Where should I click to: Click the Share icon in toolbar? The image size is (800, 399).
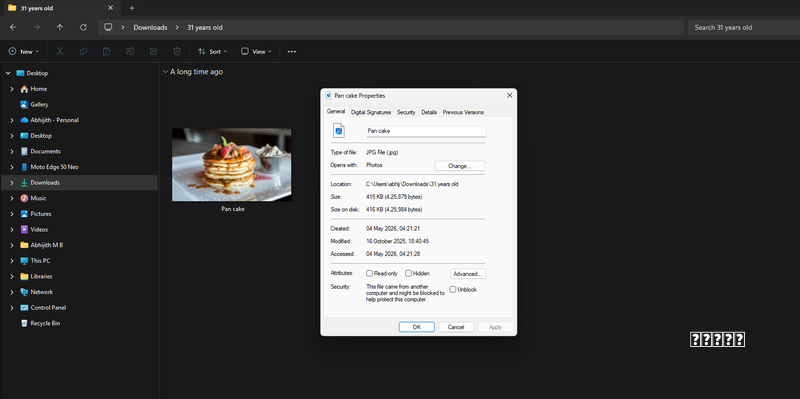click(x=154, y=52)
